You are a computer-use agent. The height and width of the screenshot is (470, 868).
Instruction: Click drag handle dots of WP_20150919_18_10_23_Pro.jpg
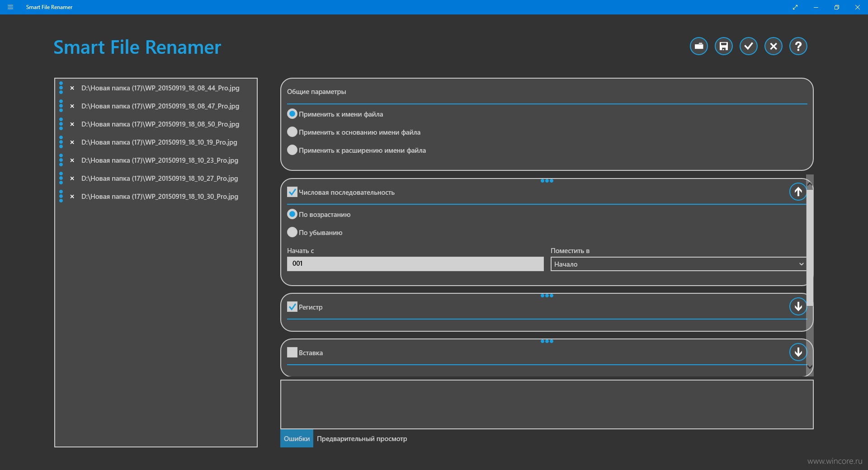(61, 160)
